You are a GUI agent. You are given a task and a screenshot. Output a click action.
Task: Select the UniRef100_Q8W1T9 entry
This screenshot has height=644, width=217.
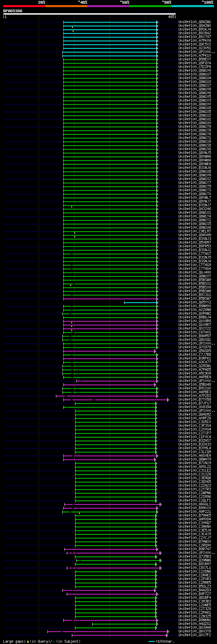[195, 127]
